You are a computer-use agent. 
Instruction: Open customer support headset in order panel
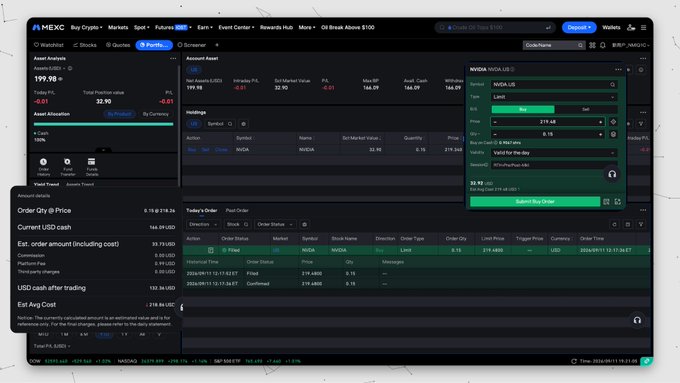pos(612,174)
